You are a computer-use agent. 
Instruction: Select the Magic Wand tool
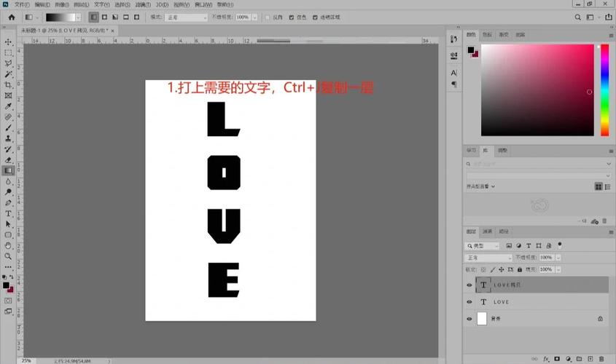8,74
